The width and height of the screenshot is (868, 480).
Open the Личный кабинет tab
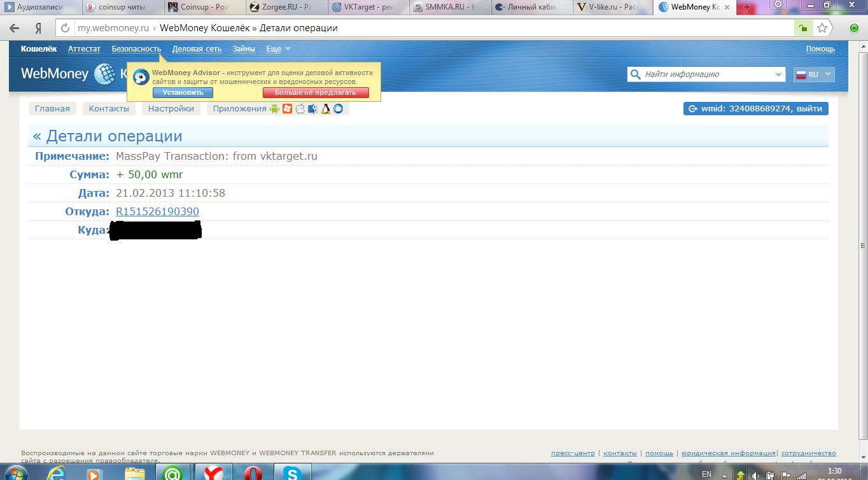(x=530, y=7)
